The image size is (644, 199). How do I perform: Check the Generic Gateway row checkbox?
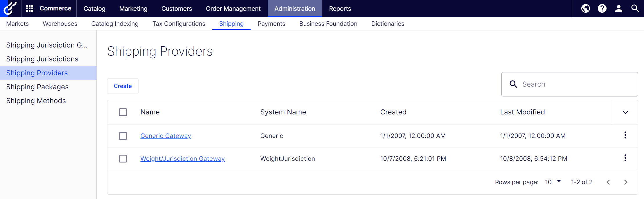pyautogui.click(x=123, y=136)
